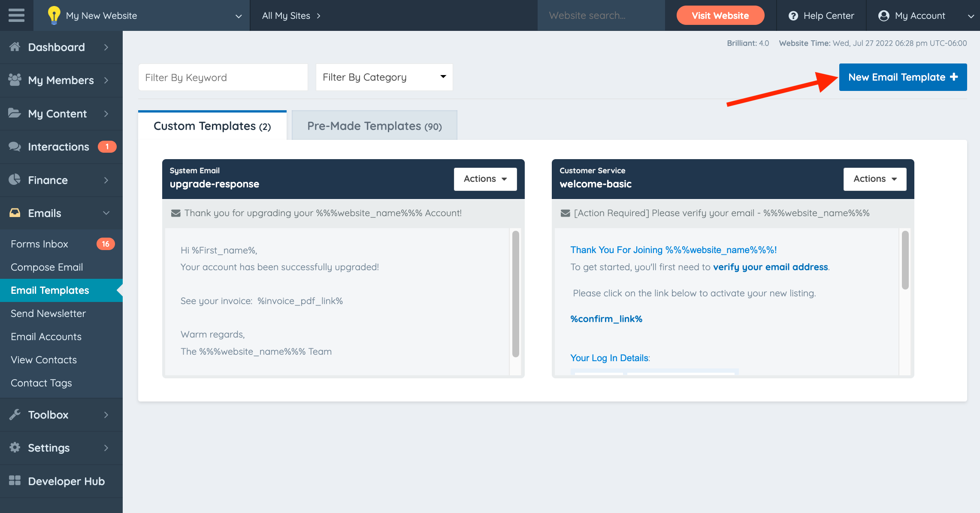Expand the My New Website site selector
The height and width of the screenshot is (513, 980).
[x=239, y=16]
